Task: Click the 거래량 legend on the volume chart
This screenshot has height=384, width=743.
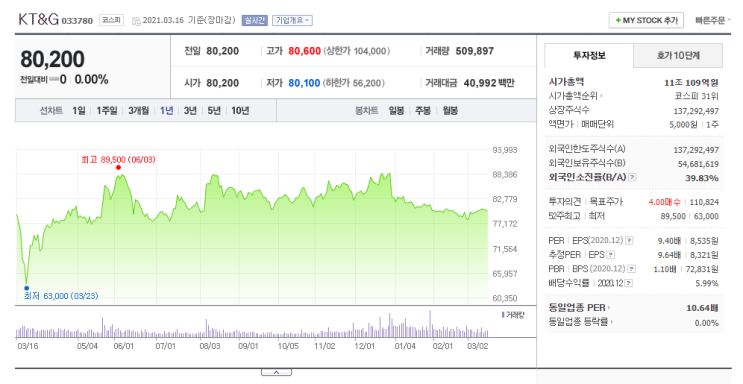Action: 513,315
